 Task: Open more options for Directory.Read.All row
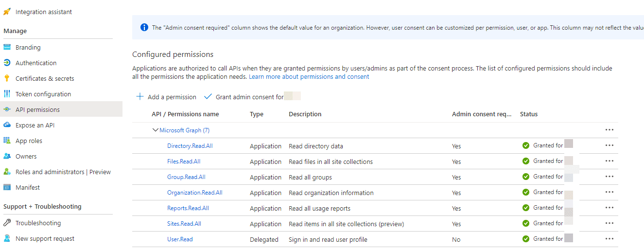click(609, 145)
